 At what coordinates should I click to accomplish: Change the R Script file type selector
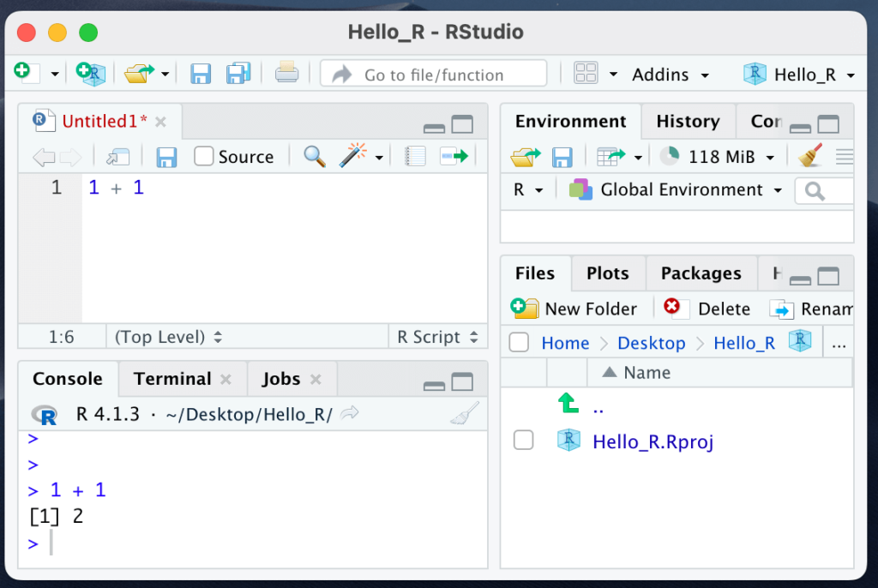tap(437, 337)
